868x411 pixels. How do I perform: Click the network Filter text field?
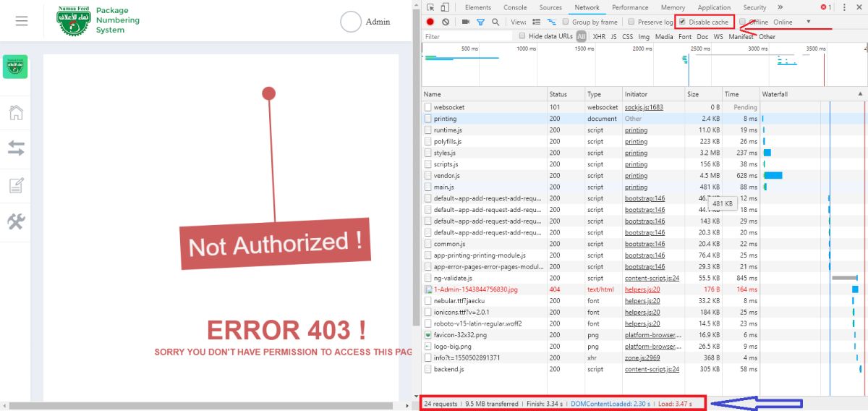point(467,36)
